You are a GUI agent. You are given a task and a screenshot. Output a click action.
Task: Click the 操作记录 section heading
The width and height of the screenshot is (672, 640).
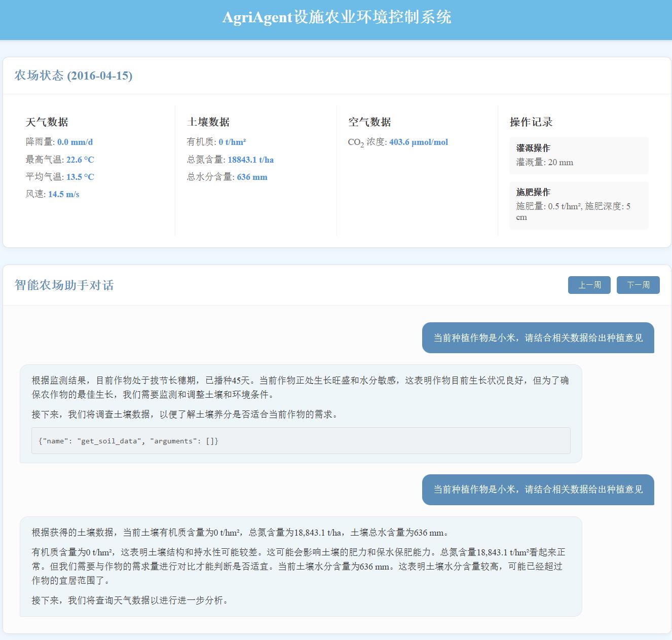click(531, 122)
